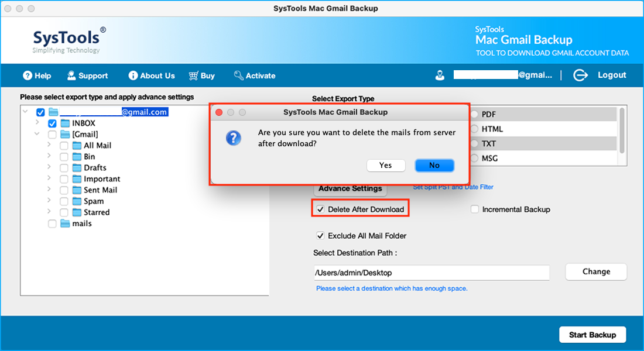The height and width of the screenshot is (351, 644).
Task: Enable the Incremental Backup checkbox
Action: [475, 209]
